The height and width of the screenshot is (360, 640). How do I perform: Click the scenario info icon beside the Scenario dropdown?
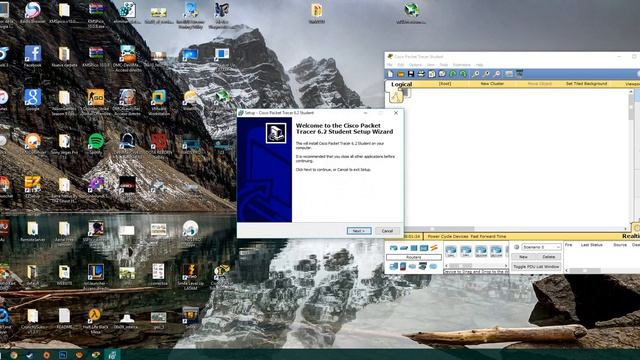(516, 247)
